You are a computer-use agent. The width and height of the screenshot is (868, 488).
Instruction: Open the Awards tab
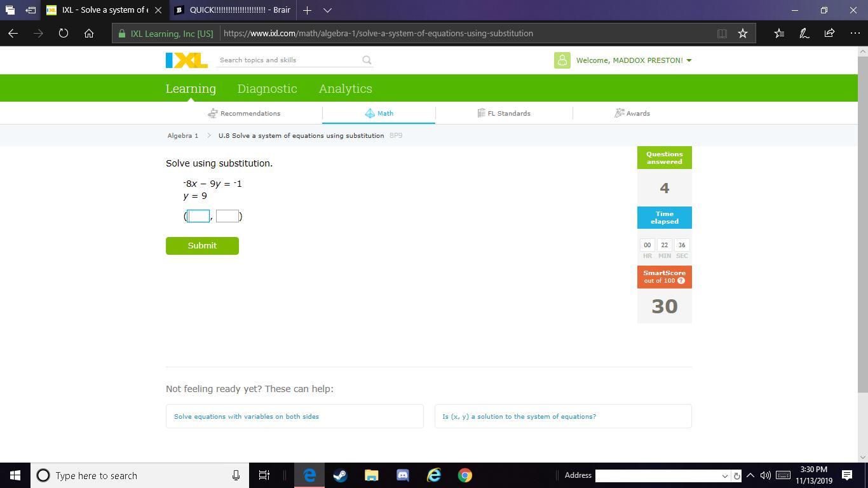[632, 113]
